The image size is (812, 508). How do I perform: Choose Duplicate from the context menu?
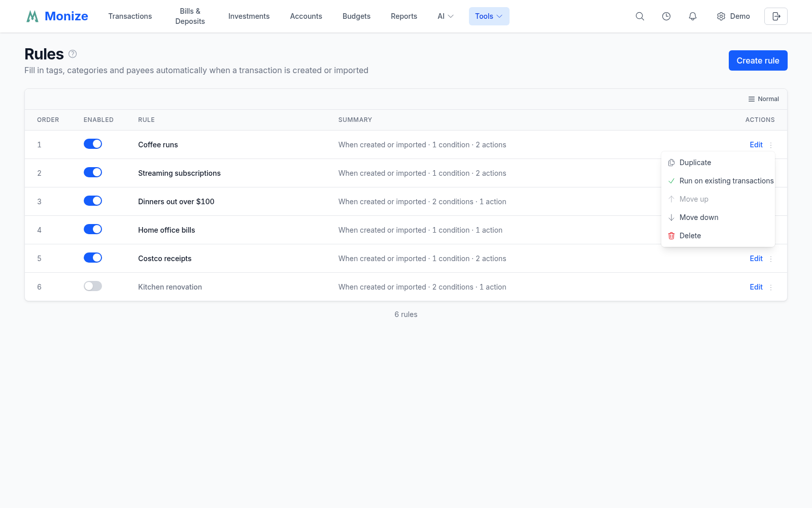tap(718, 163)
